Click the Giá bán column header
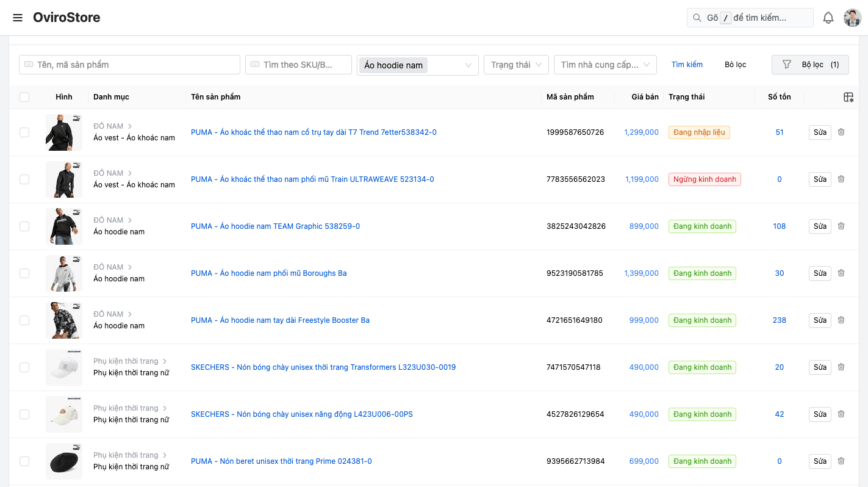The height and width of the screenshot is (487, 868). [645, 97]
